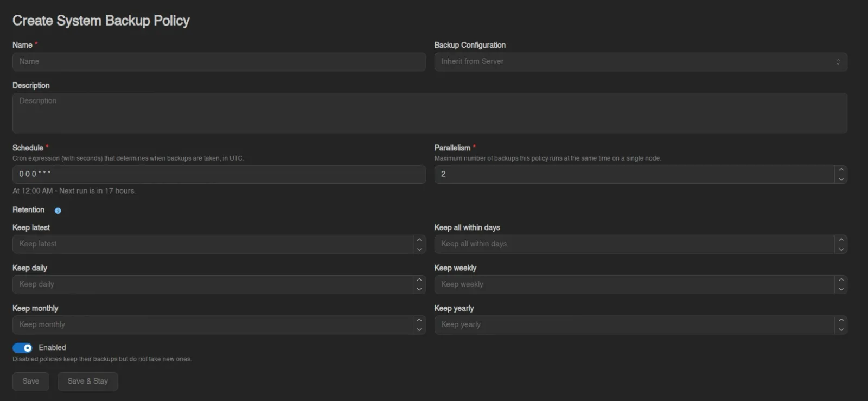Image resolution: width=868 pixels, height=401 pixels.
Task: Decrement the Parallelism value
Action: click(x=841, y=179)
